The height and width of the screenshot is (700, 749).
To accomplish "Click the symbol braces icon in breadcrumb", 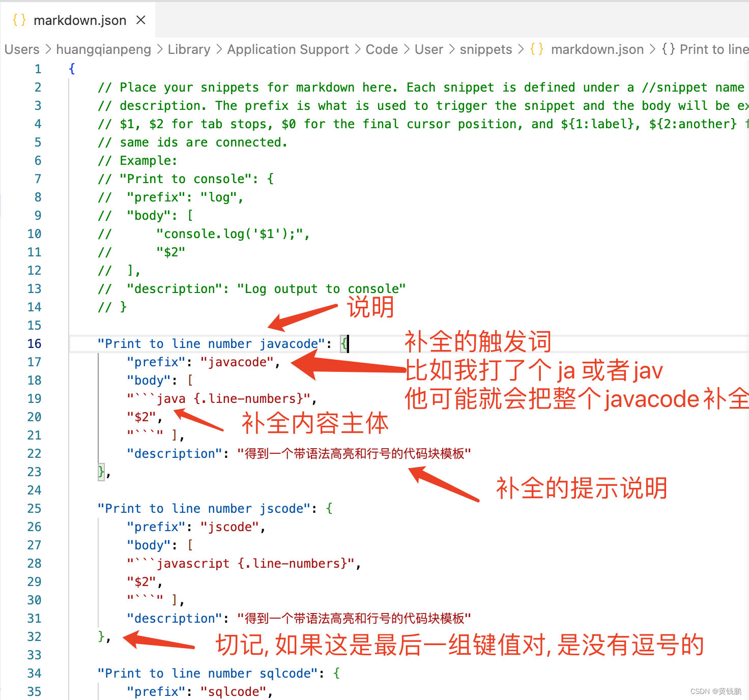I will (x=669, y=49).
